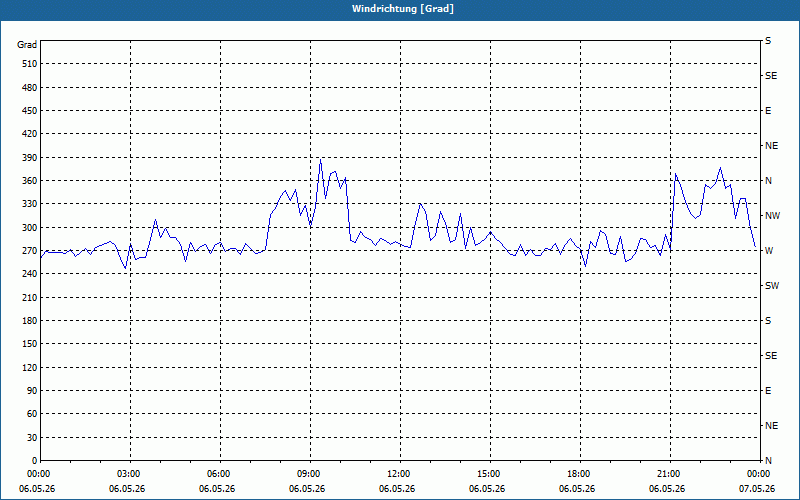Click the 300 y-axis value
This screenshot has width=800, height=500.
point(29,227)
